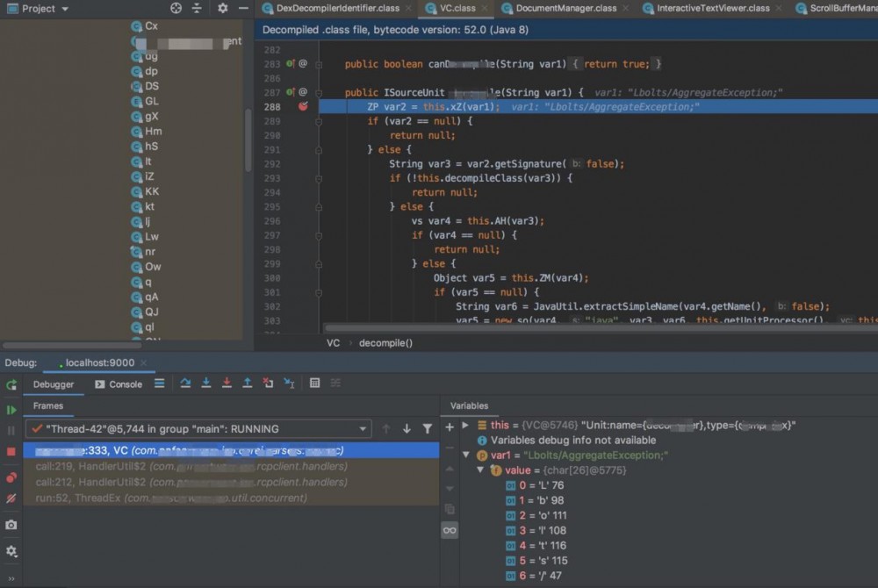Click the Step Out icon

point(248,384)
